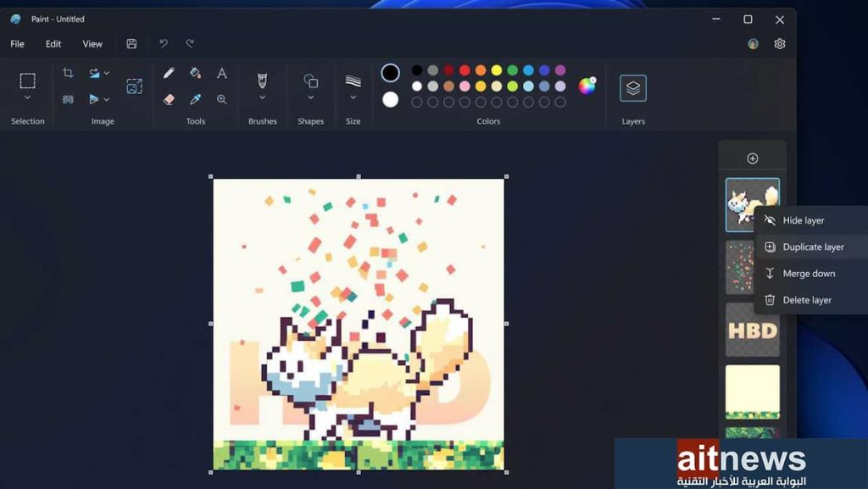Expand the Brushes dropdown chevron
This screenshot has height=489, width=868.
pos(263,98)
